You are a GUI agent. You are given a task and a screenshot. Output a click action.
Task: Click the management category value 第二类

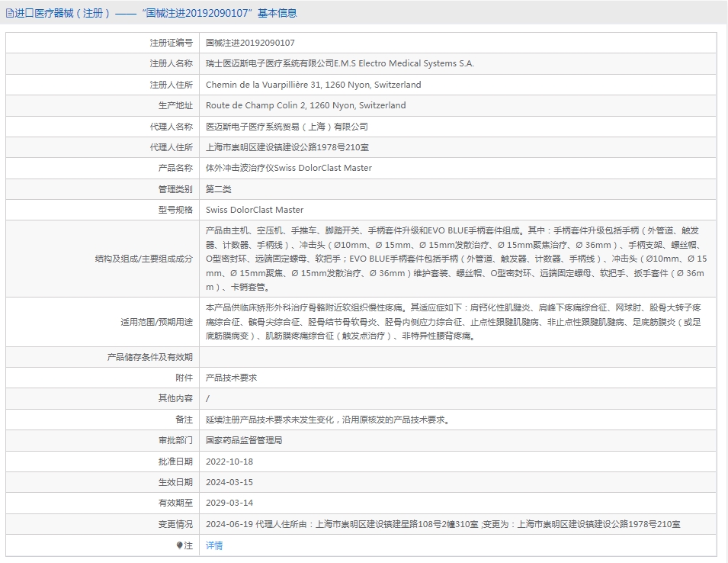(218, 189)
